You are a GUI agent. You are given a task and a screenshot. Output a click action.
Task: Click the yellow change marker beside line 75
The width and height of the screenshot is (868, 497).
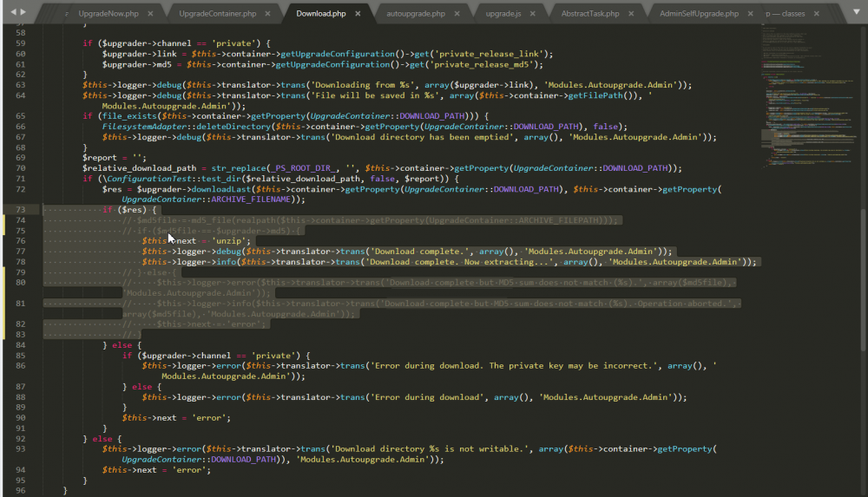4,231
